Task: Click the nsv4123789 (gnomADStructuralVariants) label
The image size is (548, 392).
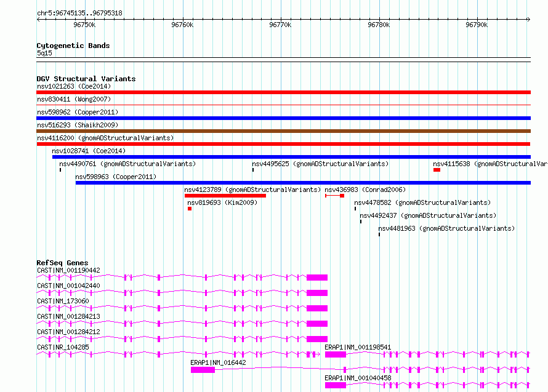Action: [x=252, y=190]
